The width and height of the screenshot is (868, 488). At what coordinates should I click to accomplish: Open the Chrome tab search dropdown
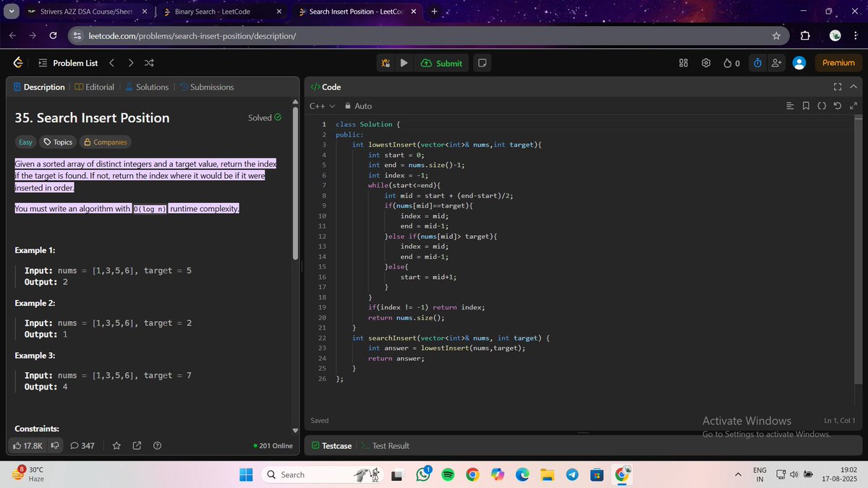coord(12,12)
